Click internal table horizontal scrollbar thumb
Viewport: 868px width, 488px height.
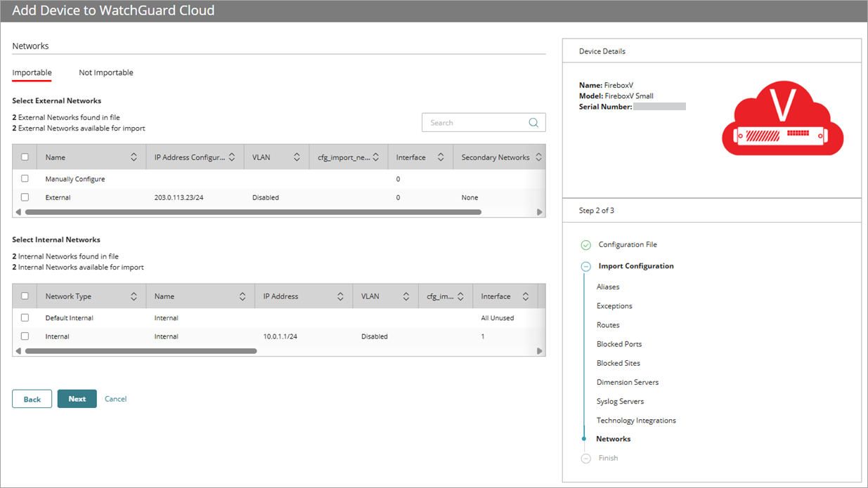[141, 351]
